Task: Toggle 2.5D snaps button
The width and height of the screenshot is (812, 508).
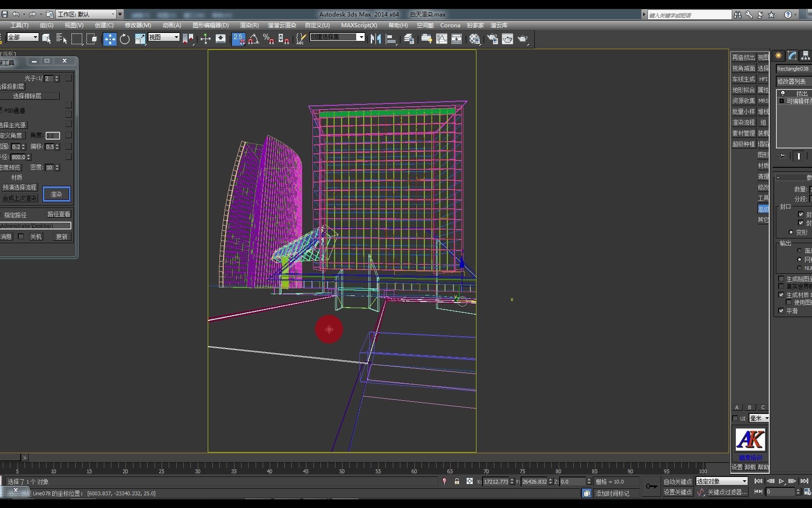Action: pos(239,39)
